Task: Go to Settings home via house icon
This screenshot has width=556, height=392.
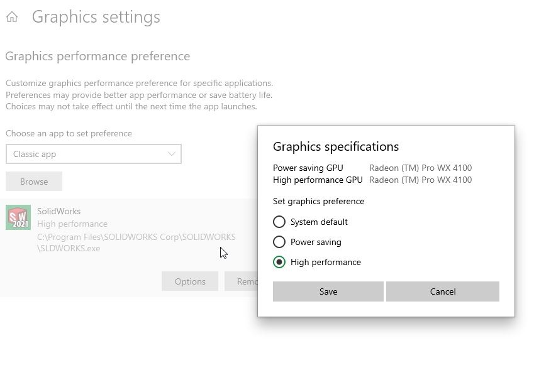Action: pos(12,16)
